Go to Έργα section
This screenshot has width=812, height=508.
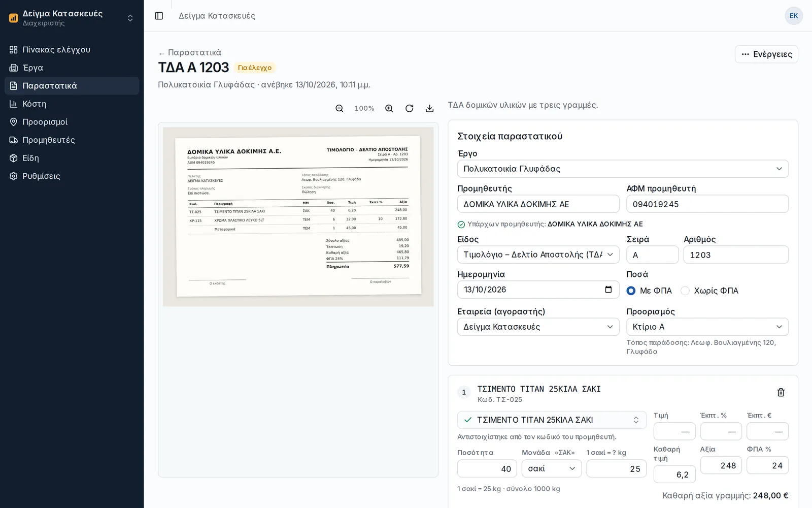point(72,68)
